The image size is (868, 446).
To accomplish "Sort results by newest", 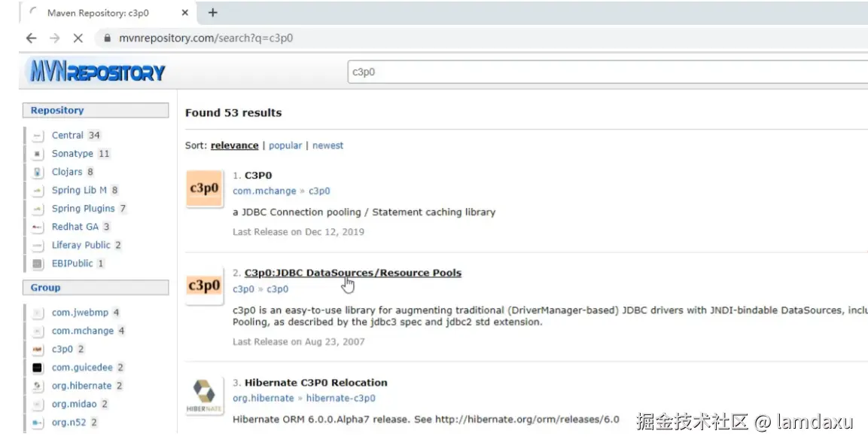I will (327, 145).
